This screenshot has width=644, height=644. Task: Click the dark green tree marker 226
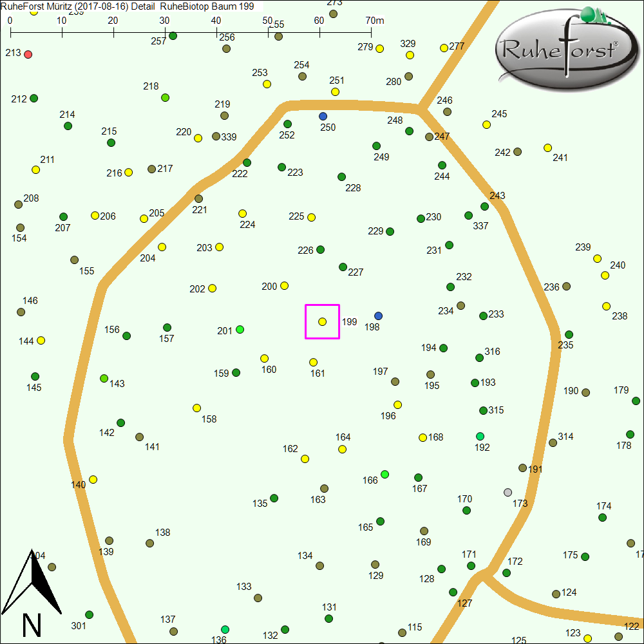click(321, 249)
